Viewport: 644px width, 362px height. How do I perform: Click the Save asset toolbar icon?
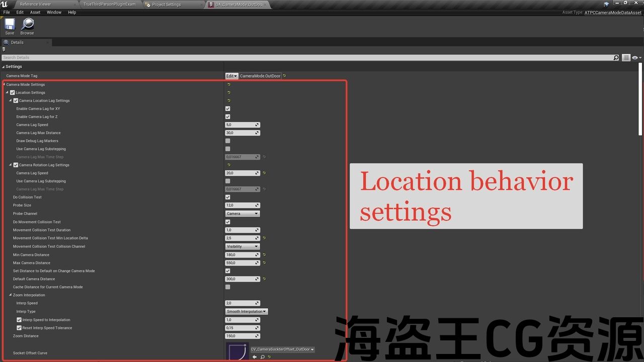[x=10, y=25]
